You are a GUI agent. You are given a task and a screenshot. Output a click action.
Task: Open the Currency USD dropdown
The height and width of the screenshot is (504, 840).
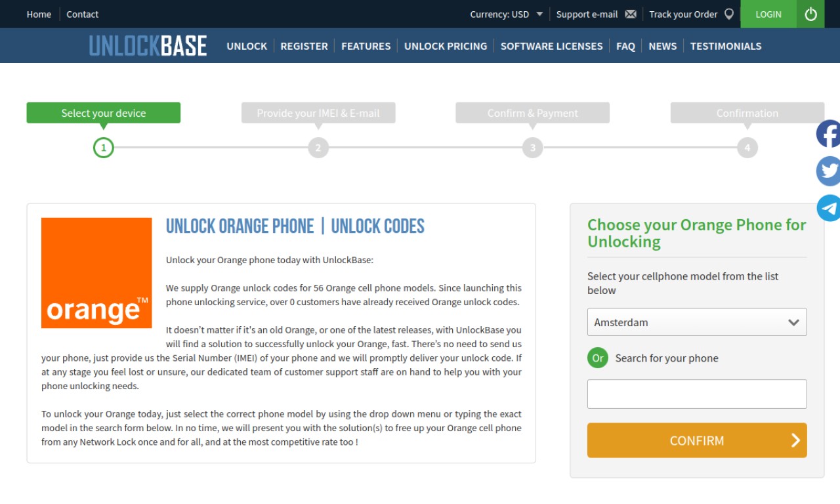coord(506,14)
